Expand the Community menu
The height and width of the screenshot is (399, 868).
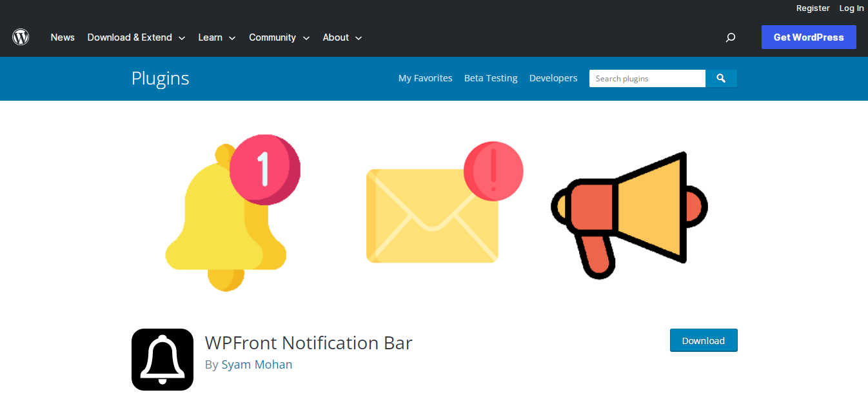[273, 37]
